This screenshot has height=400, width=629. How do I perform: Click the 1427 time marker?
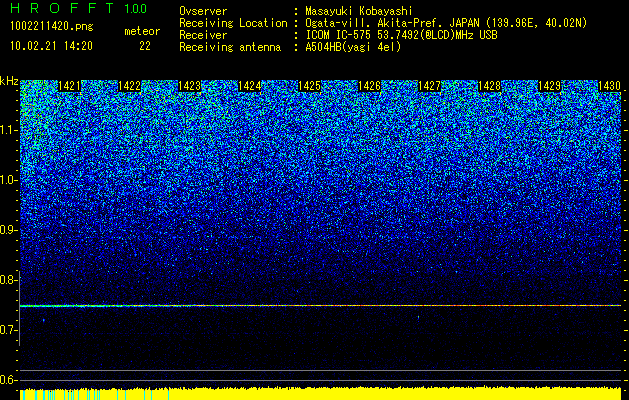(429, 86)
